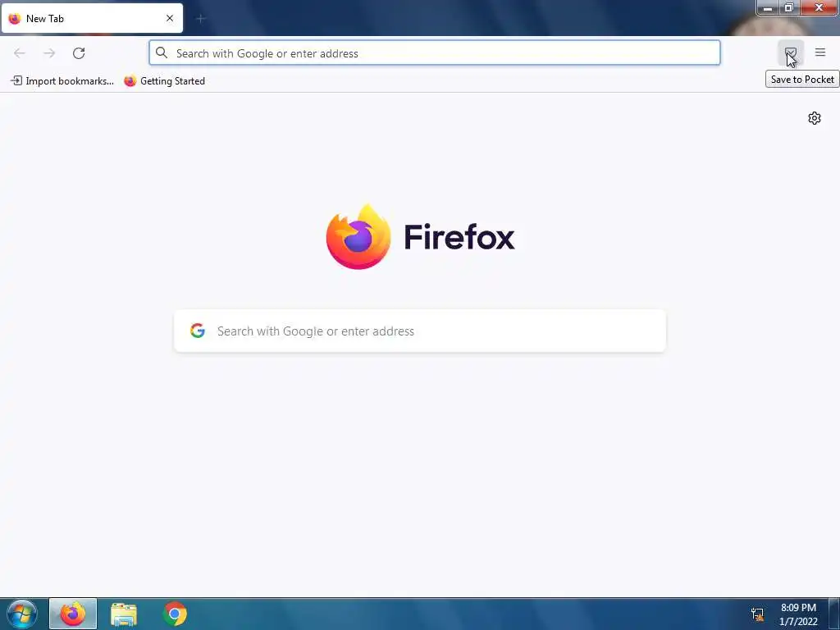Click the Google G logo in search box
The height and width of the screenshot is (630, 840).
point(198,331)
